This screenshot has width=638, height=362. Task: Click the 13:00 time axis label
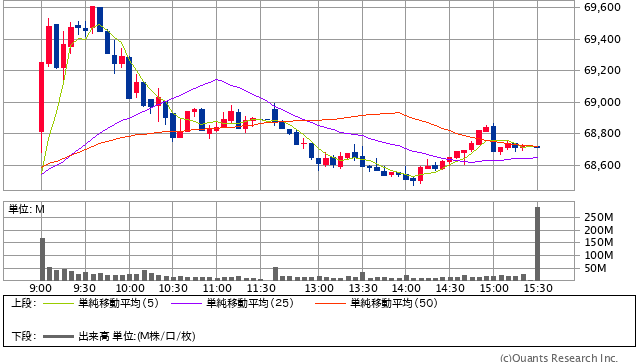pos(319,288)
